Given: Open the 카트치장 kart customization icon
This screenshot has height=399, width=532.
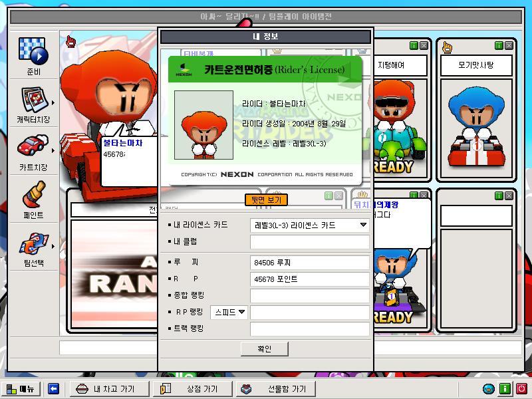Looking at the screenshot, I should tap(33, 145).
